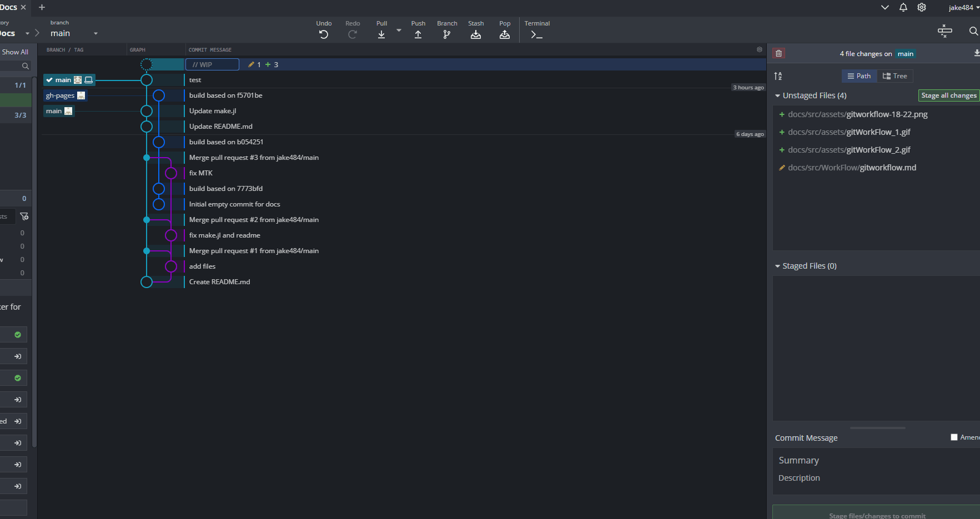Stash changes using the Stash icon
Image resolution: width=980 pixels, height=519 pixels.
click(x=476, y=34)
